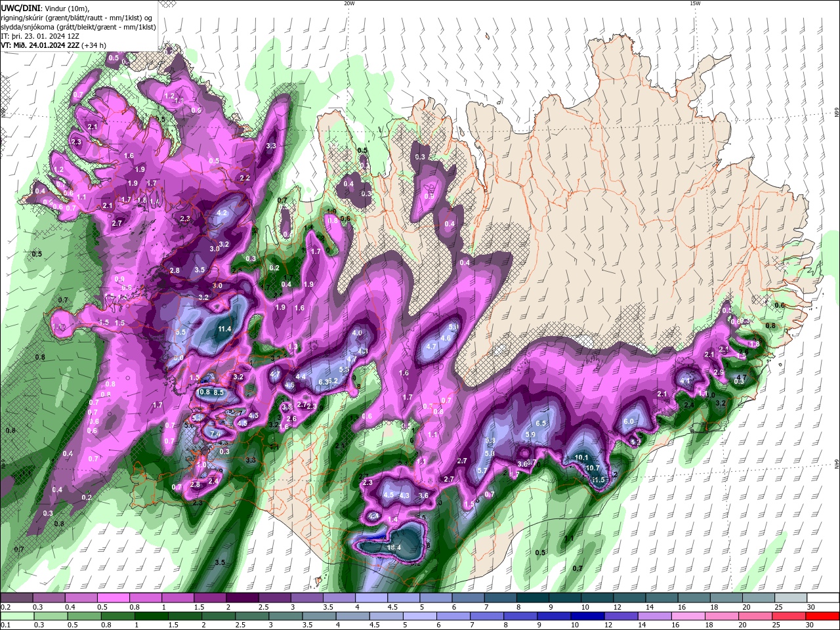Click the 'VT: Mið. 24.01.2024 22Z (+34 h)' line
Image resolution: width=840 pixels, height=630 pixels.
[54, 45]
